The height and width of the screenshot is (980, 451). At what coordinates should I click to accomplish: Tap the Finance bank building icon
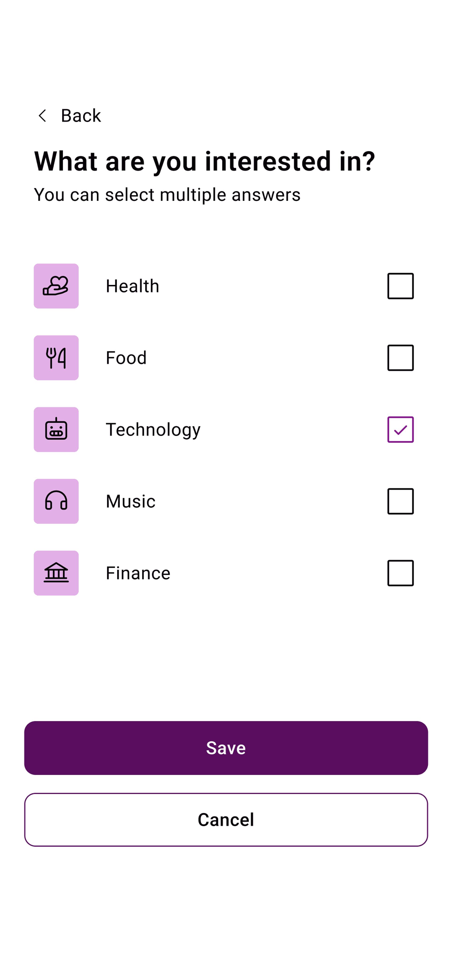click(56, 573)
